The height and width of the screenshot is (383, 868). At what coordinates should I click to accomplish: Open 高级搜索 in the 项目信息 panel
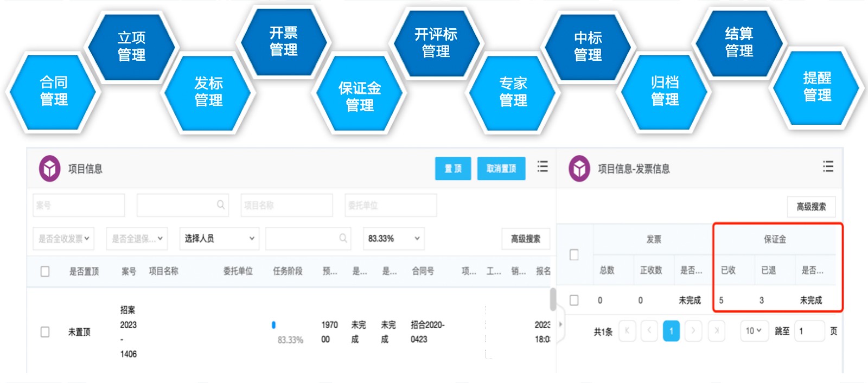coord(525,238)
